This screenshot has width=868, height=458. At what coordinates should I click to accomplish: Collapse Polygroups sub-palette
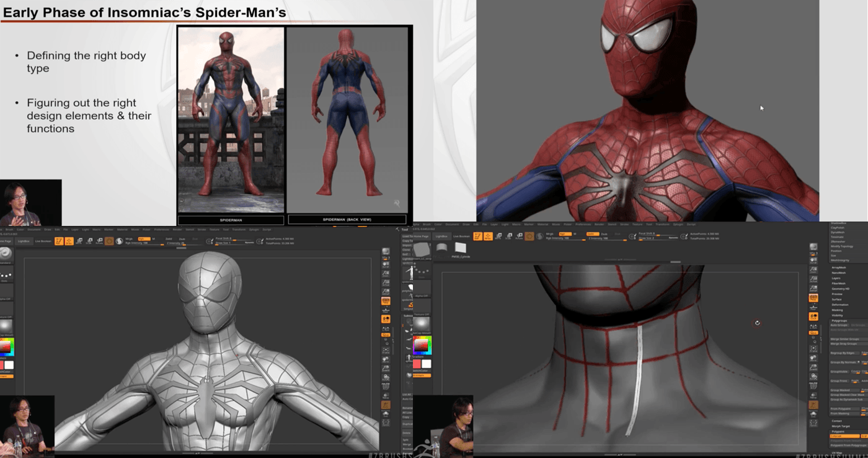point(839,320)
